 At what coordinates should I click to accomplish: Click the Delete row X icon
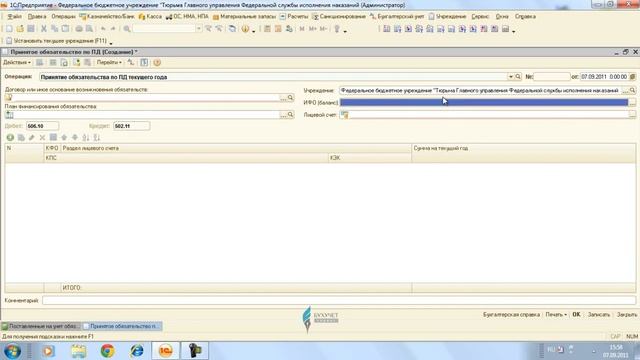42,138
